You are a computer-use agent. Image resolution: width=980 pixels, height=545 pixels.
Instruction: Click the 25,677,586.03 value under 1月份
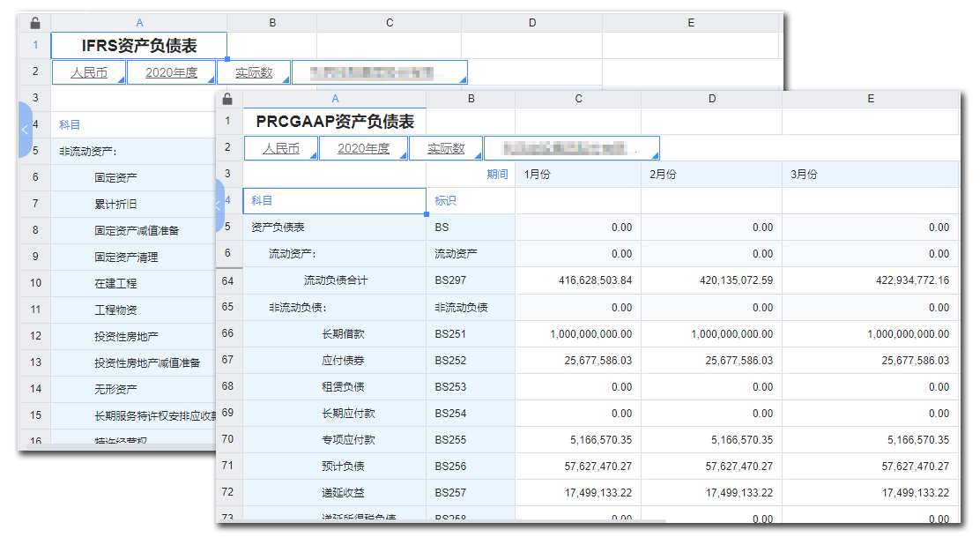pos(578,361)
